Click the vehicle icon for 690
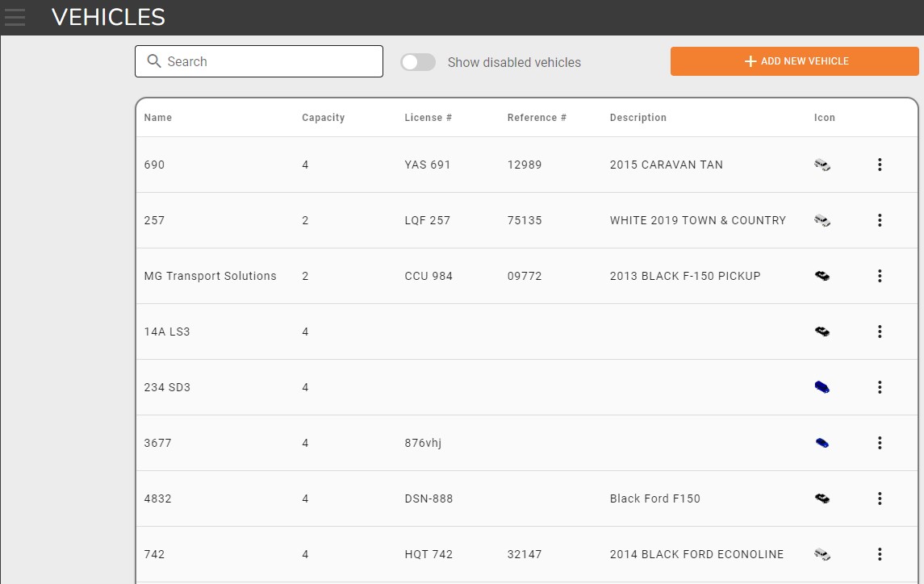 tap(822, 165)
